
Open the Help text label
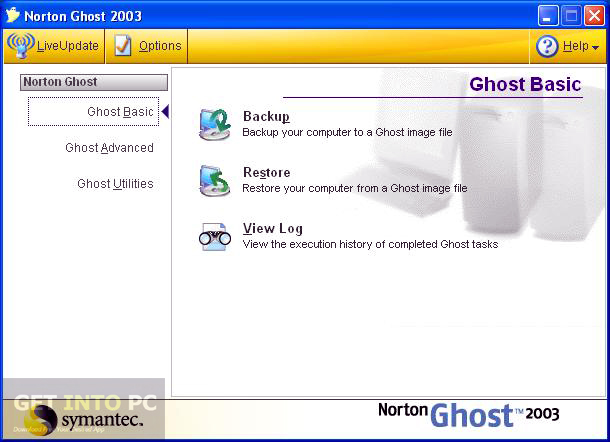point(575,46)
